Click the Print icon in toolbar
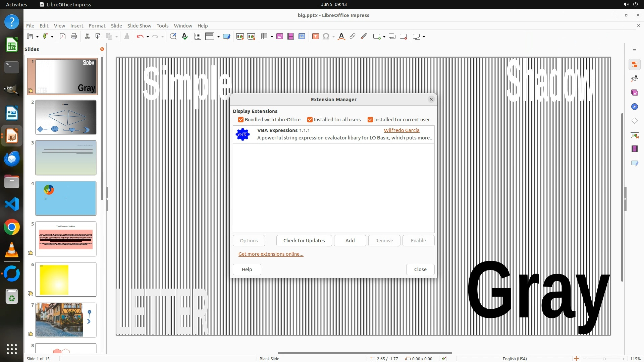Screen dimensions: 644x362 coord(74,37)
